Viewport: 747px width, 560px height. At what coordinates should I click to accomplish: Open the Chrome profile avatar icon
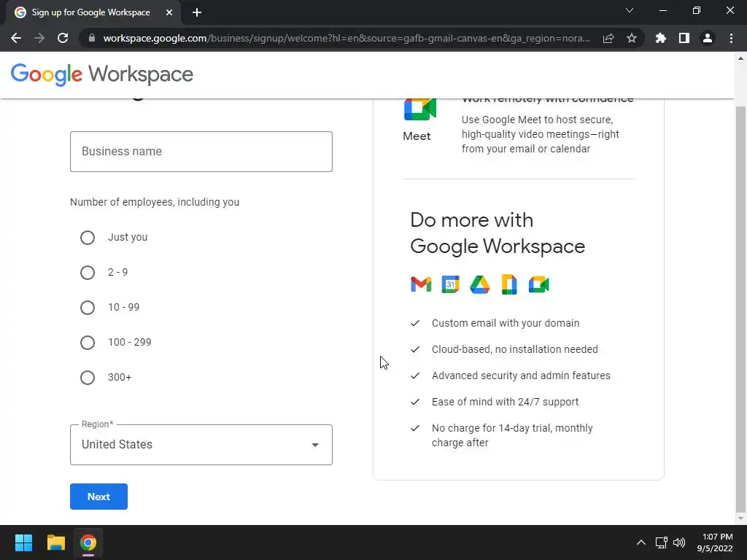[708, 38]
